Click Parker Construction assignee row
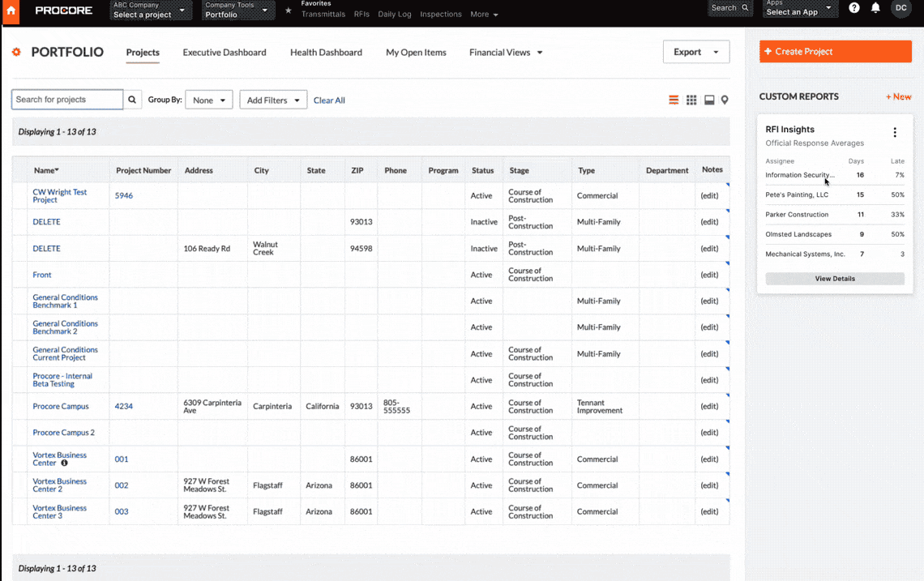 (834, 215)
